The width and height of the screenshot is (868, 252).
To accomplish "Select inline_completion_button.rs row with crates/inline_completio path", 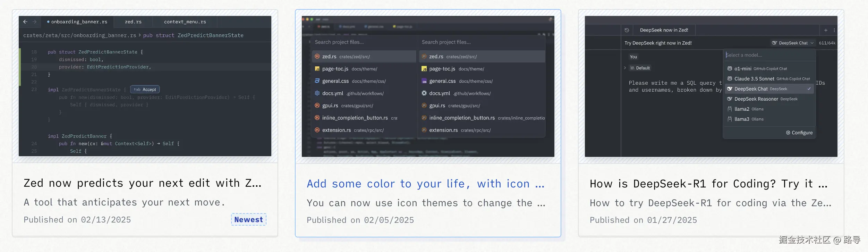I will point(482,118).
